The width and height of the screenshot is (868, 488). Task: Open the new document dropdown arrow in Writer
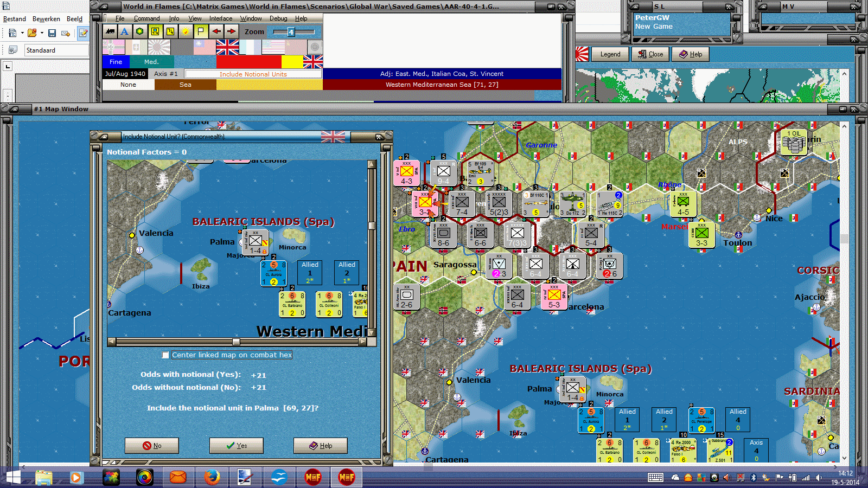(x=22, y=33)
